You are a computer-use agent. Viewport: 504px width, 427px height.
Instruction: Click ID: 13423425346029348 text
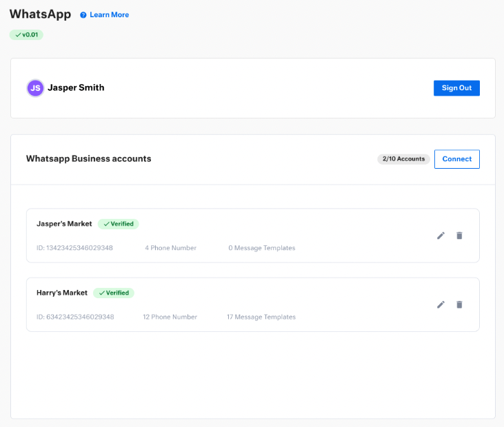coord(74,248)
